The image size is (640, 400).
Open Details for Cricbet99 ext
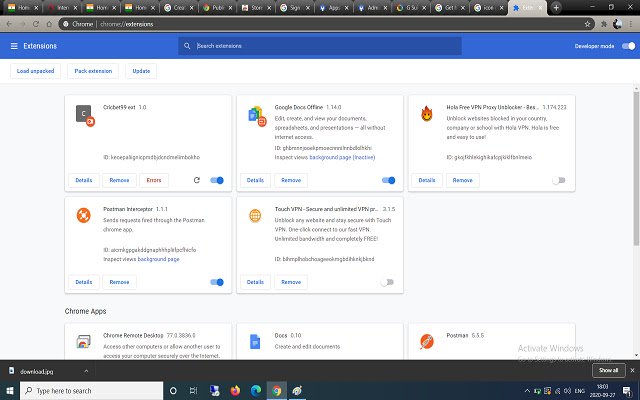(x=84, y=180)
